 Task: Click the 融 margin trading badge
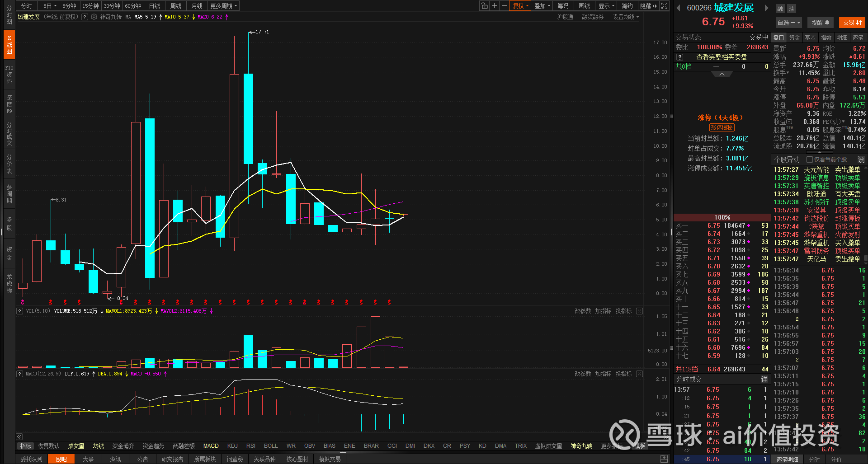(x=780, y=9)
